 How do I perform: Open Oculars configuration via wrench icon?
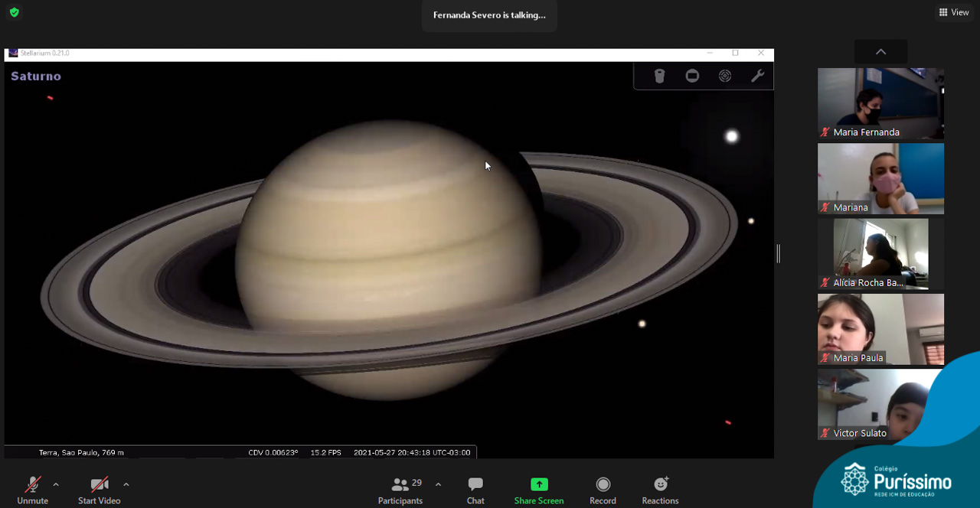[x=757, y=76]
